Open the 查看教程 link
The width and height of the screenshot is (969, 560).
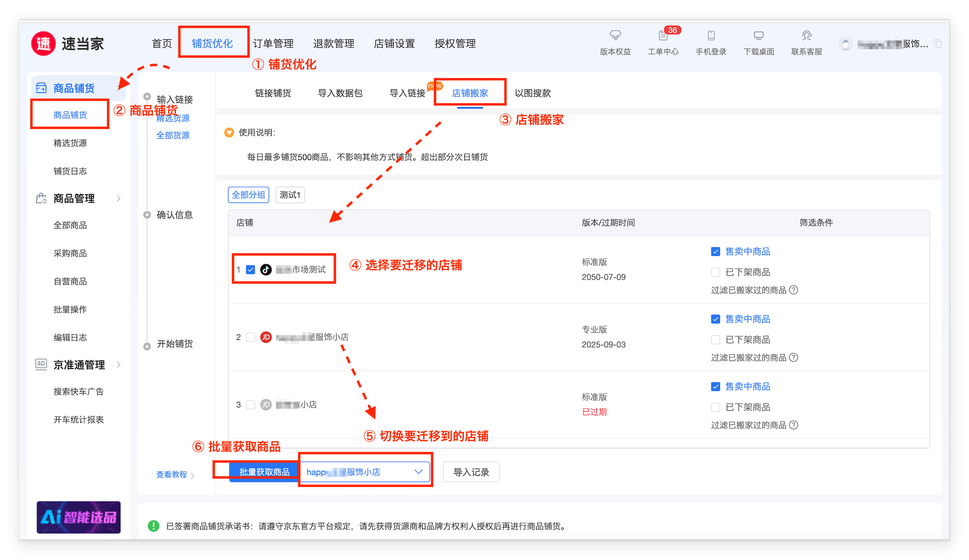tap(172, 474)
